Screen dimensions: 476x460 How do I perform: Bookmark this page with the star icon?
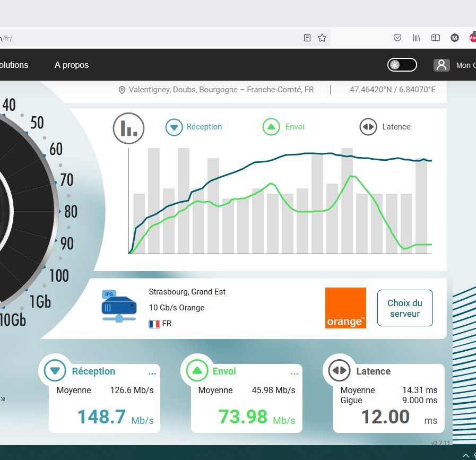pyautogui.click(x=322, y=38)
